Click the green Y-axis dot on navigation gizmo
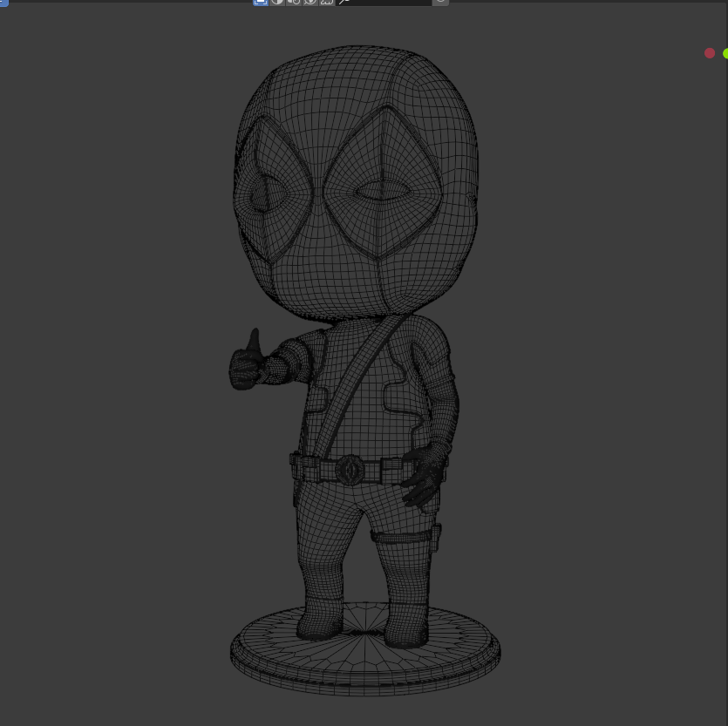Viewport: 728px width, 726px height. (x=725, y=54)
